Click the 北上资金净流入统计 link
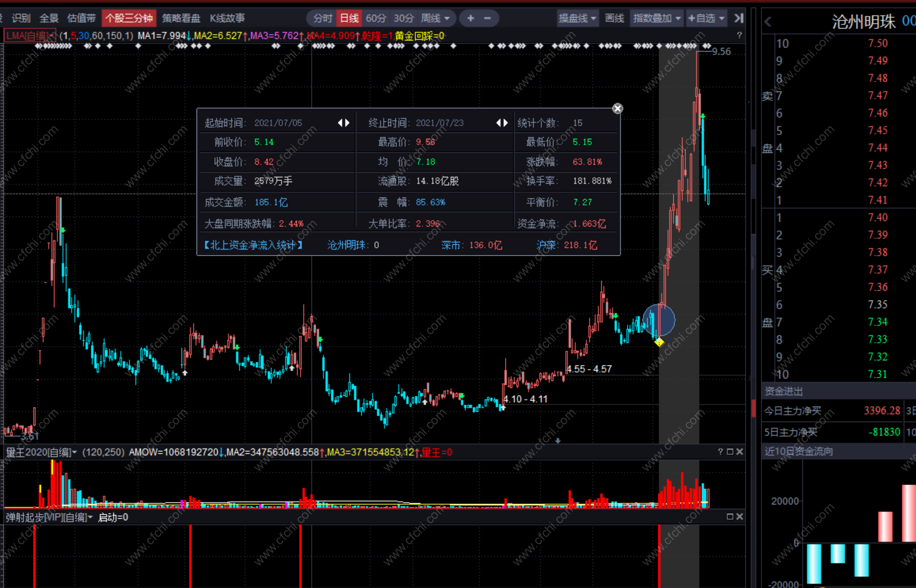 tap(253, 245)
